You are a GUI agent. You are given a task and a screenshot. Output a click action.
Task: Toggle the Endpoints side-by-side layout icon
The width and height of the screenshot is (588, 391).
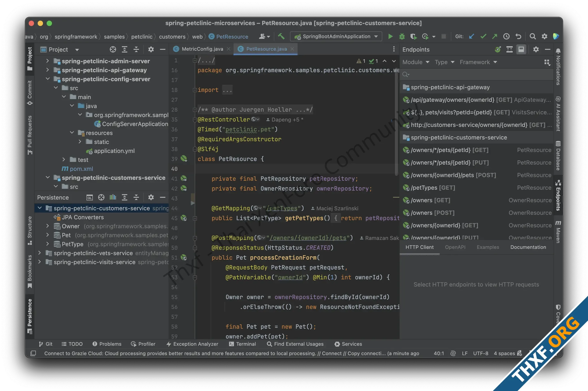click(510, 49)
